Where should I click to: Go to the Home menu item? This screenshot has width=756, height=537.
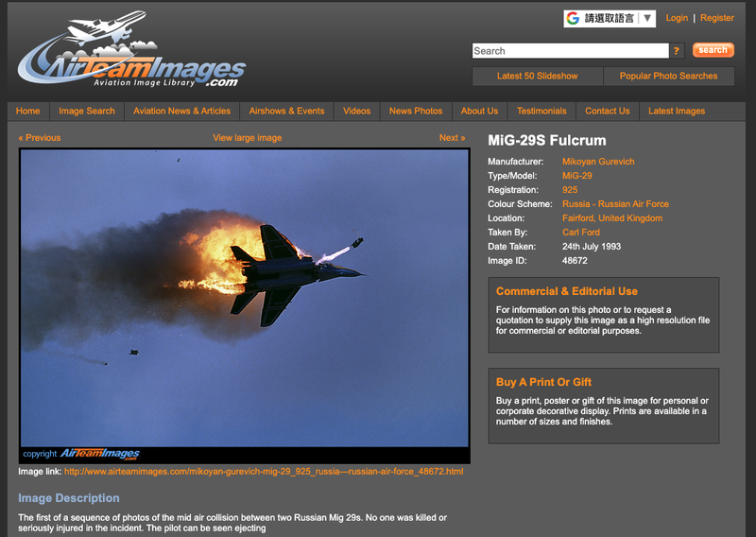[x=27, y=111]
